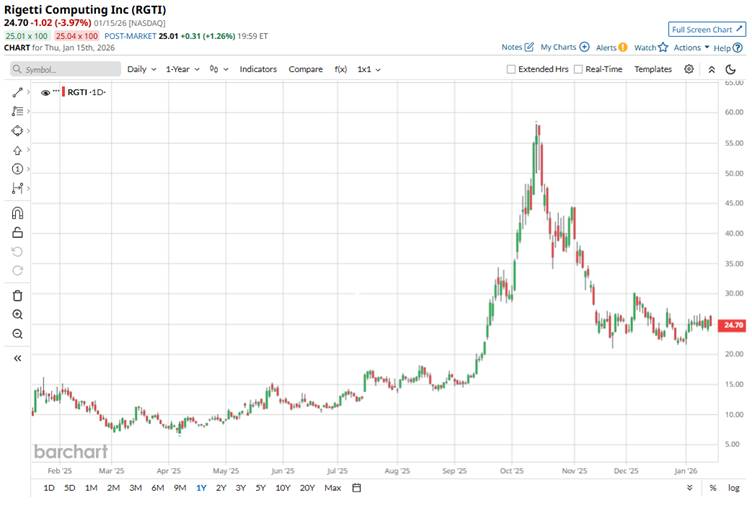This screenshot has height=508, width=752.
Task: Select the Max time range
Action: 332,488
